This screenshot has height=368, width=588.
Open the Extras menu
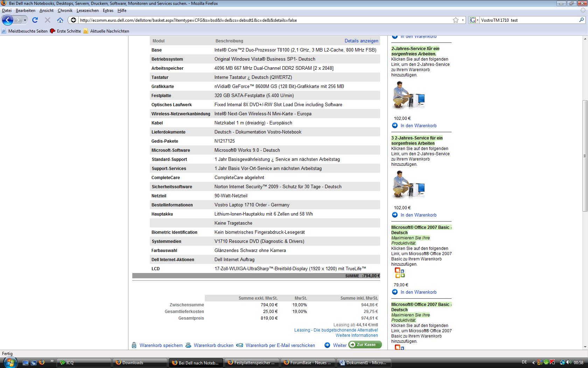[x=108, y=11]
